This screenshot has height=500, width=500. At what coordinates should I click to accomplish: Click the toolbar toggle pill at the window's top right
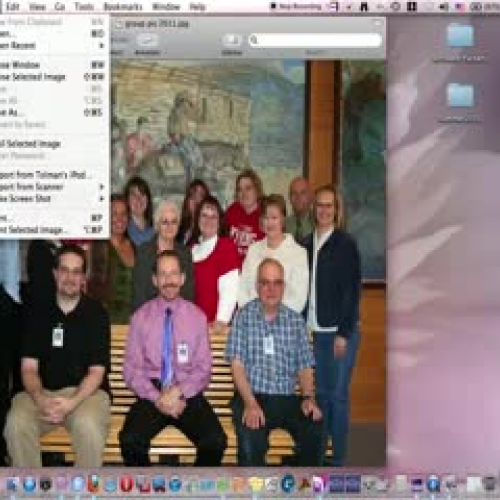pyautogui.click(x=378, y=23)
